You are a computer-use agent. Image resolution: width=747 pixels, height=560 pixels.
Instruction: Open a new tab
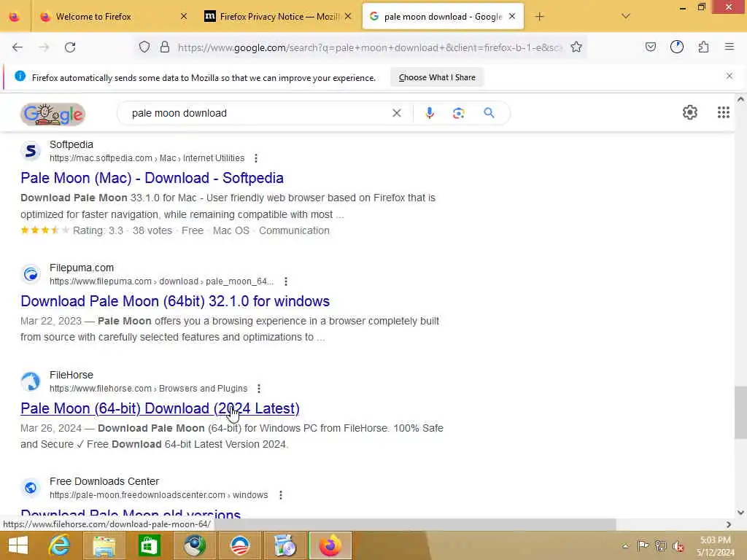(x=539, y=17)
